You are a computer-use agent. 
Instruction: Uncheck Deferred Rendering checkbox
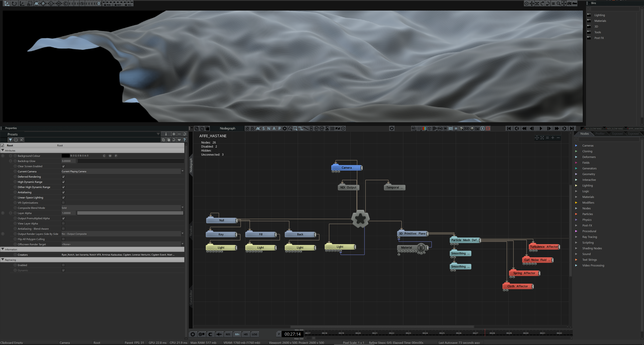click(x=63, y=177)
